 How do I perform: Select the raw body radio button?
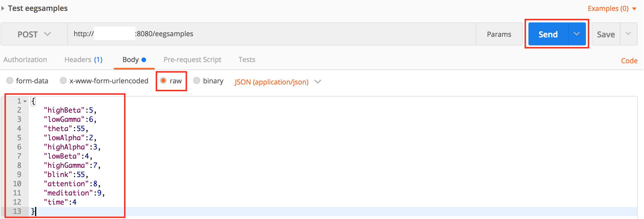[x=163, y=81]
